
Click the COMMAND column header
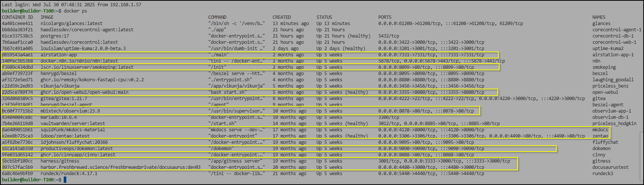tap(217, 17)
